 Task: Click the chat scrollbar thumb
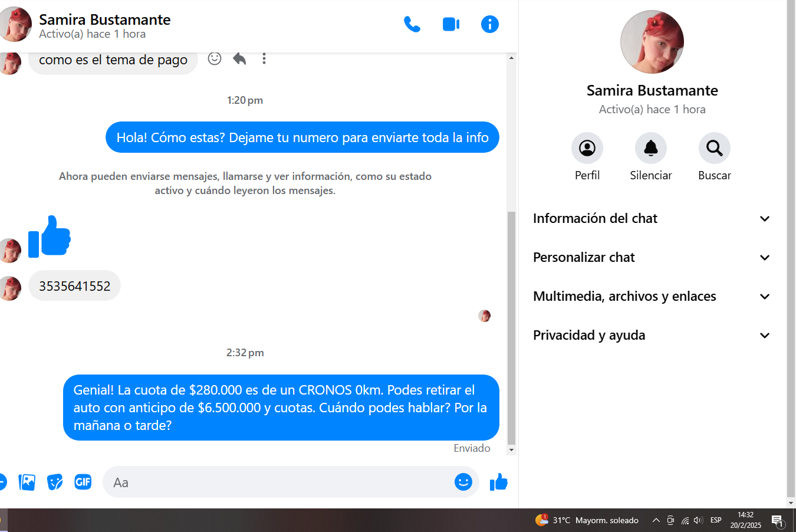point(511,328)
